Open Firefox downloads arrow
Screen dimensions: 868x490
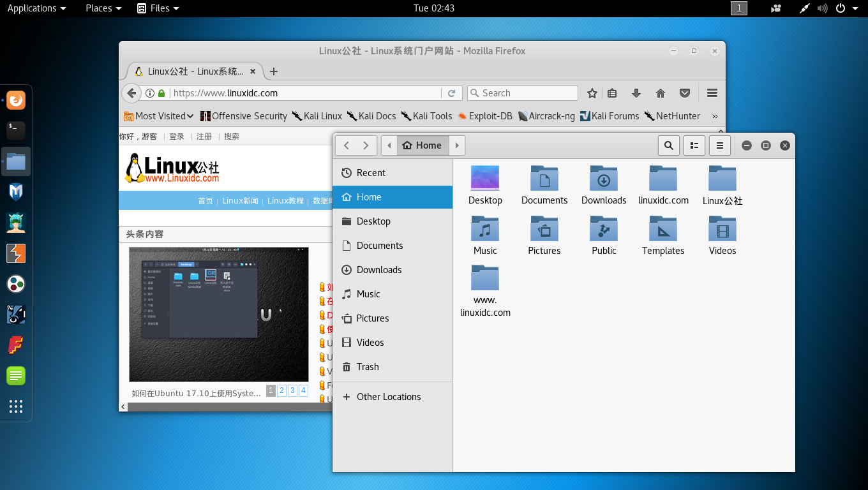click(636, 93)
